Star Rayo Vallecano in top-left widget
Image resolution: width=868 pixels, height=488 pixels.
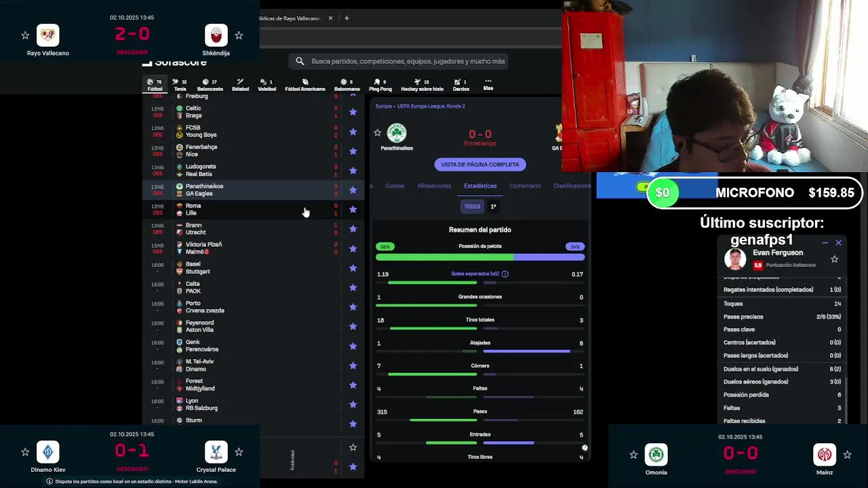(25, 35)
